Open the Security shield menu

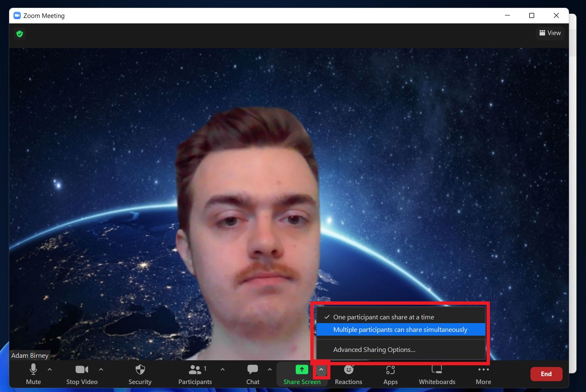tap(140, 374)
